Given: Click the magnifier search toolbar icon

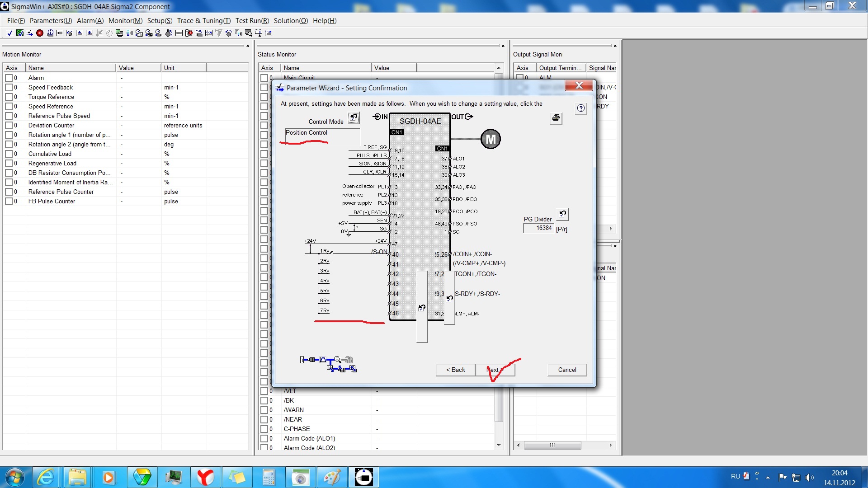Looking at the screenshot, I should [249, 33].
